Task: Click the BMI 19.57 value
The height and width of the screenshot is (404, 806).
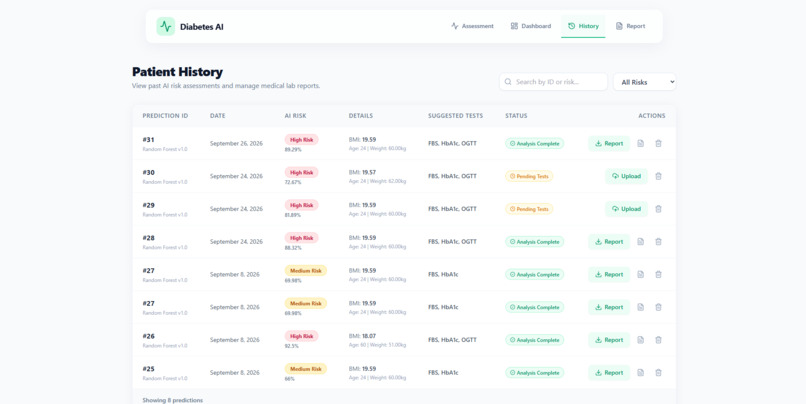Action: [x=369, y=172]
